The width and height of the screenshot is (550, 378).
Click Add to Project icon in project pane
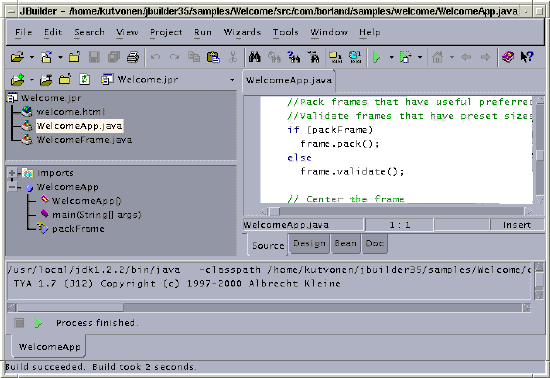pyautogui.click(x=17, y=80)
